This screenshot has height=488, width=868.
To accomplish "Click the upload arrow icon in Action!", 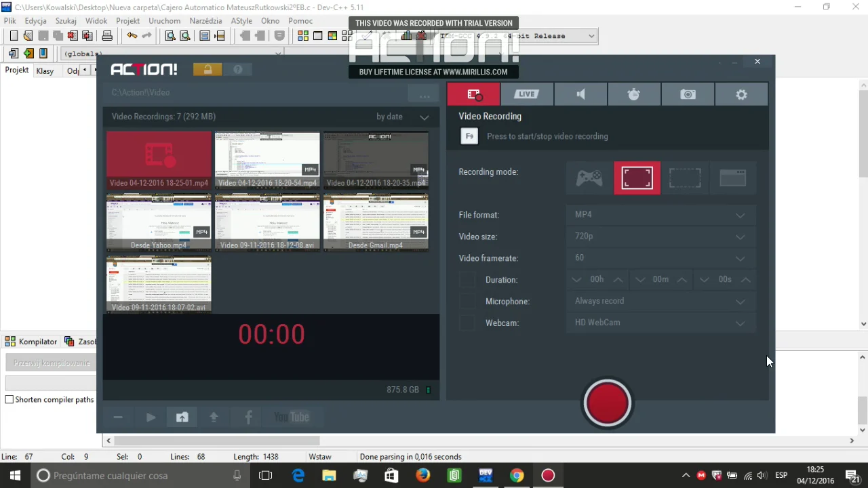I will point(214,418).
